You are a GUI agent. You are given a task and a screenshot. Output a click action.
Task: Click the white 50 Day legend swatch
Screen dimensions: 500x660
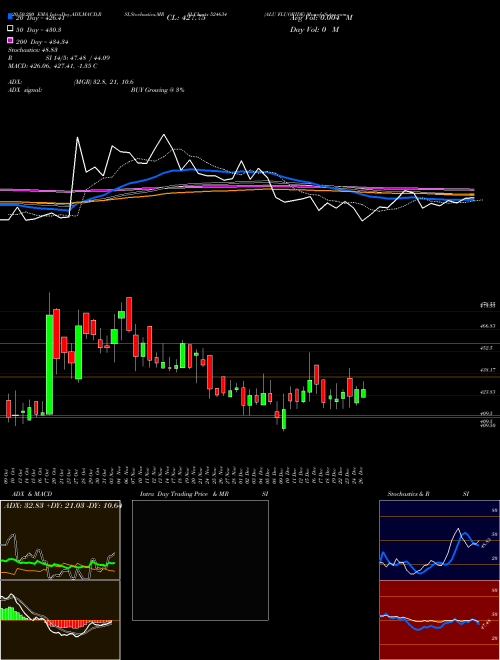tap(11, 29)
